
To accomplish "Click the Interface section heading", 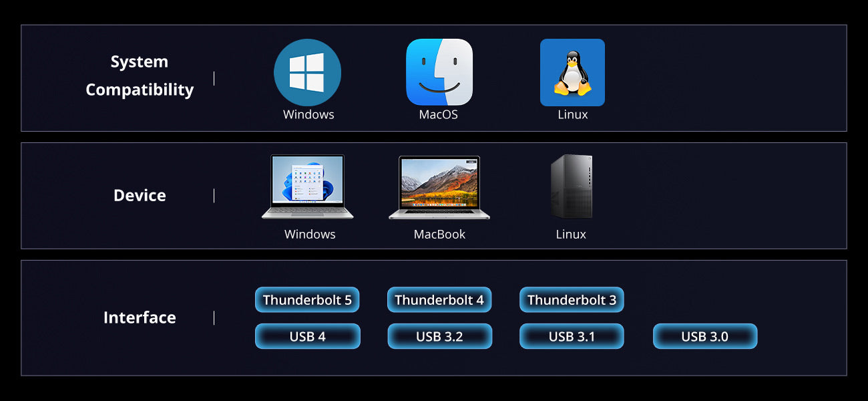I will pos(140,317).
